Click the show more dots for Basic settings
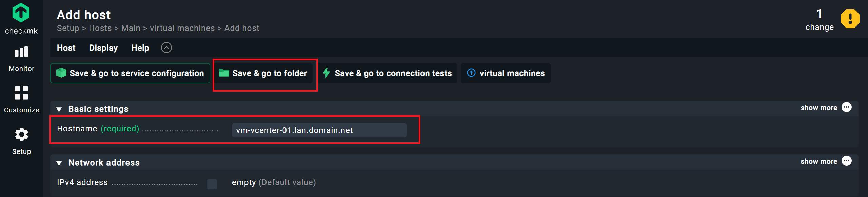Screen dimensions: 868x197 (847, 107)
